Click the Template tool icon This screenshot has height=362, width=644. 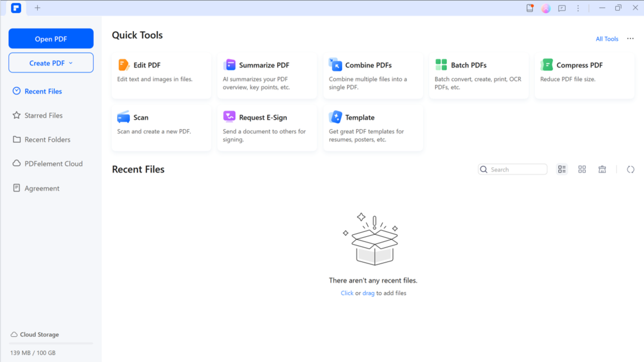coord(335,117)
